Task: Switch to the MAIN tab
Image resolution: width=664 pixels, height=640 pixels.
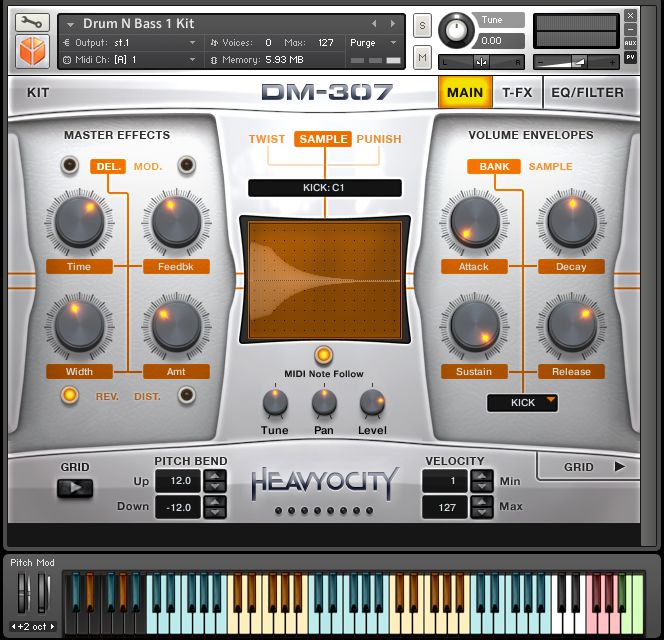Action: [465, 92]
